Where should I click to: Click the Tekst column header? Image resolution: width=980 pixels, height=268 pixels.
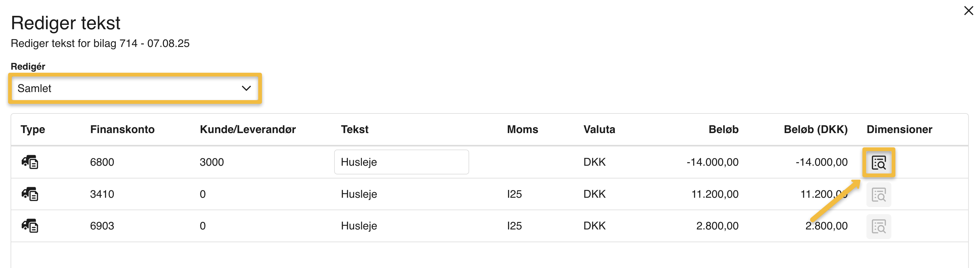point(355,129)
